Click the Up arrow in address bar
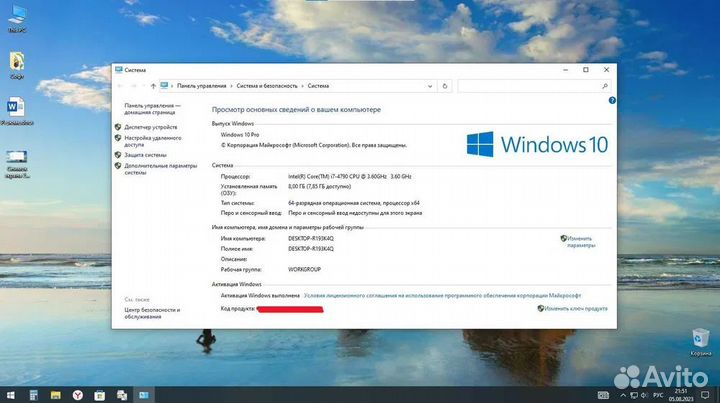The height and width of the screenshot is (403, 720). [x=152, y=87]
